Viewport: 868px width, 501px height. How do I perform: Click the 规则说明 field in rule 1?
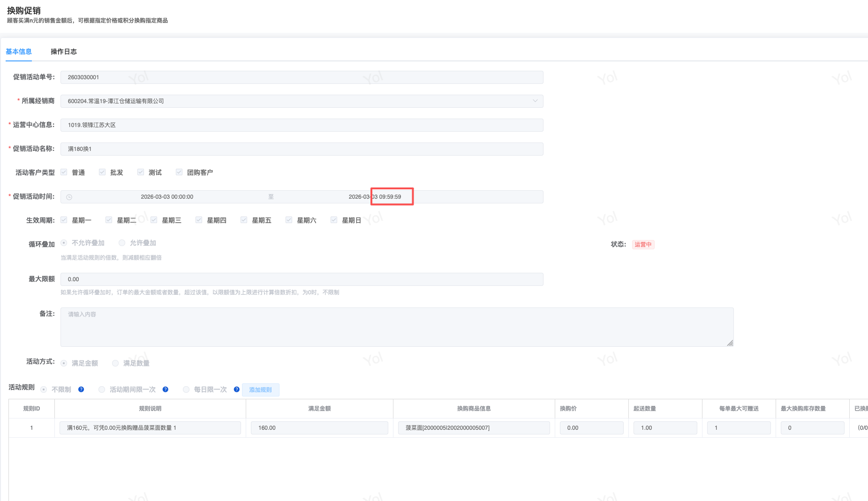click(x=150, y=428)
